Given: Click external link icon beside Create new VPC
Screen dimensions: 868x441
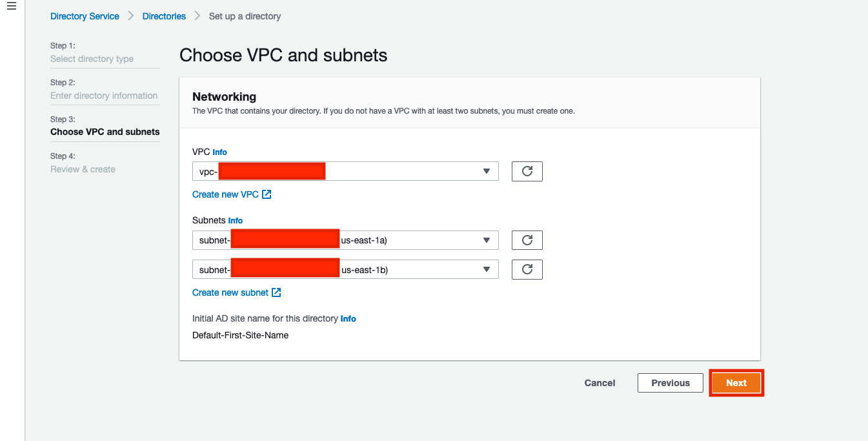Looking at the screenshot, I should tap(267, 194).
